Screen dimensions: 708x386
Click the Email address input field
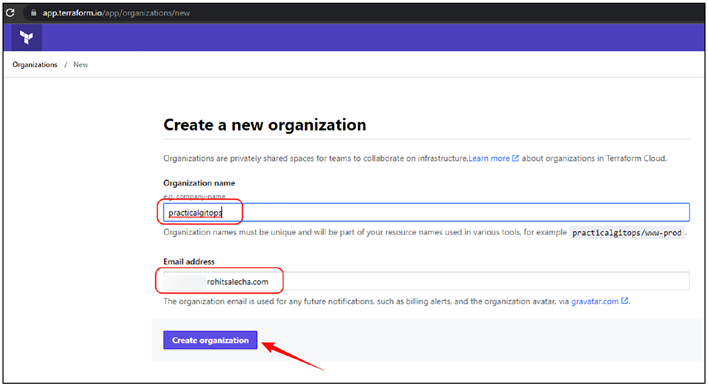click(x=426, y=281)
